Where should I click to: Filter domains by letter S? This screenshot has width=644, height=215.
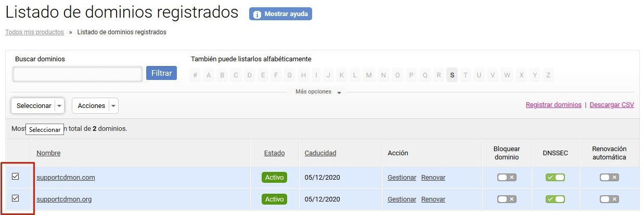click(x=452, y=75)
